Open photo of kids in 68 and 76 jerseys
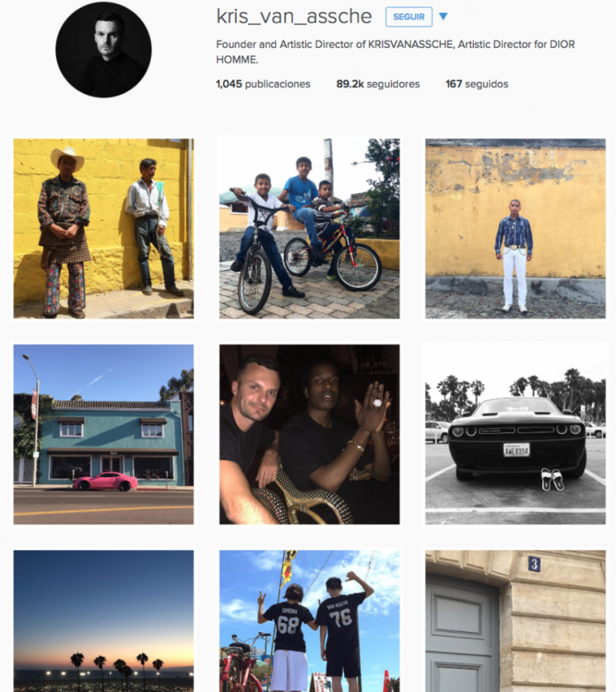The image size is (616, 692). click(310, 621)
